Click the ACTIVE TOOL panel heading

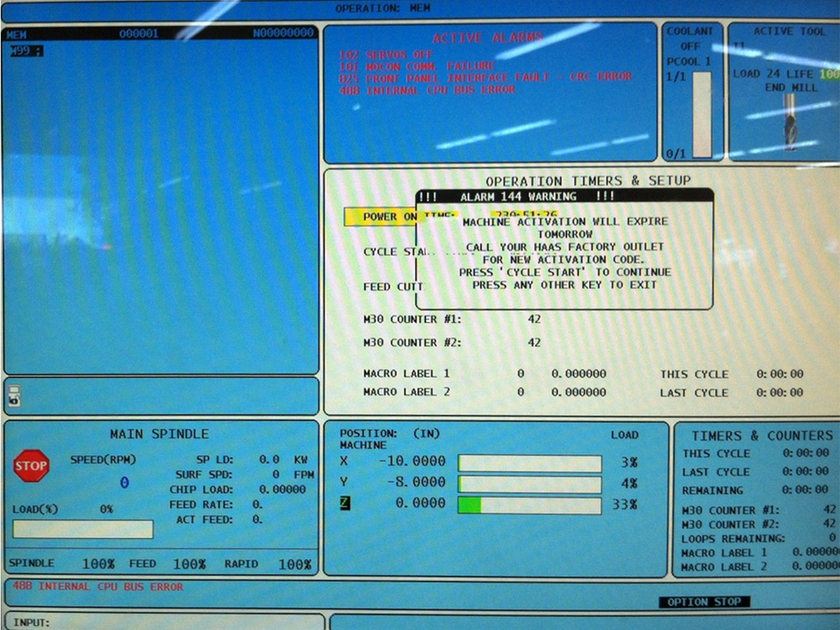tap(790, 31)
